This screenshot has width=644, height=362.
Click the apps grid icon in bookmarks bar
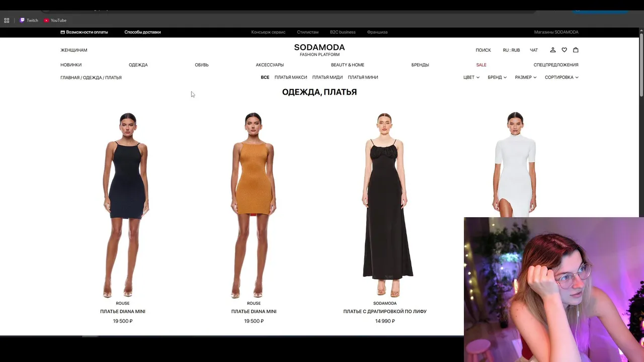point(7,21)
